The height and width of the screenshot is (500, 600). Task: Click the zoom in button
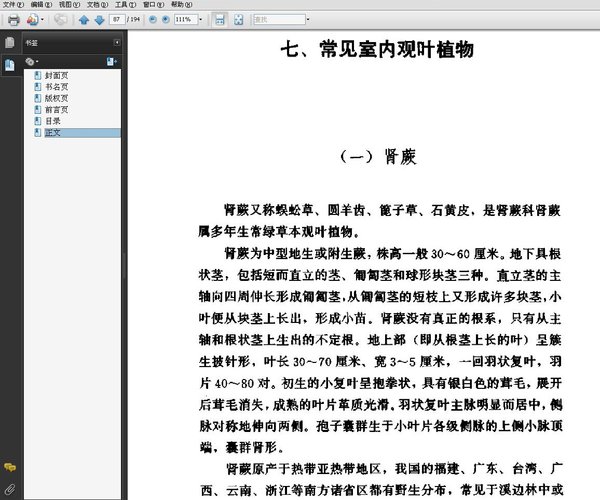pyautogui.click(x=166, y=20)
